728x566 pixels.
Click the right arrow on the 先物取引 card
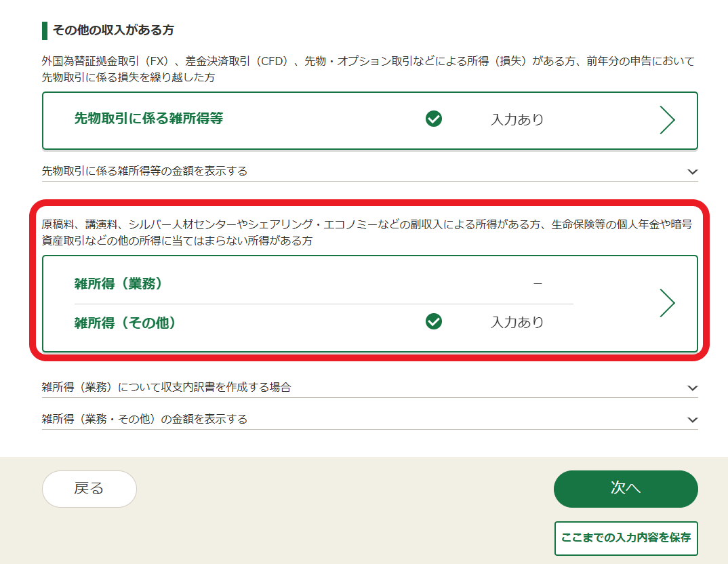668,119
